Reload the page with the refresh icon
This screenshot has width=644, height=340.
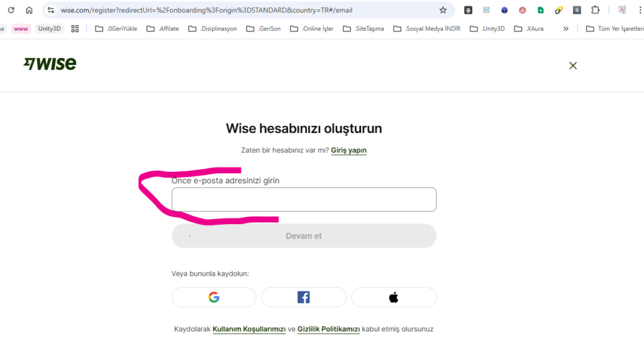(x=11, y=10)
